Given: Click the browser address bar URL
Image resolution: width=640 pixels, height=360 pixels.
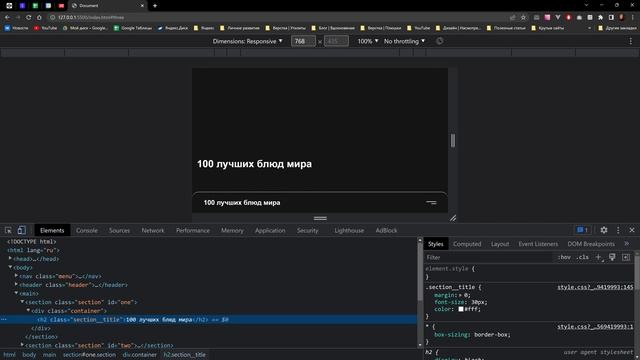Looking at the screenshot, I should (x=91, y=18).
